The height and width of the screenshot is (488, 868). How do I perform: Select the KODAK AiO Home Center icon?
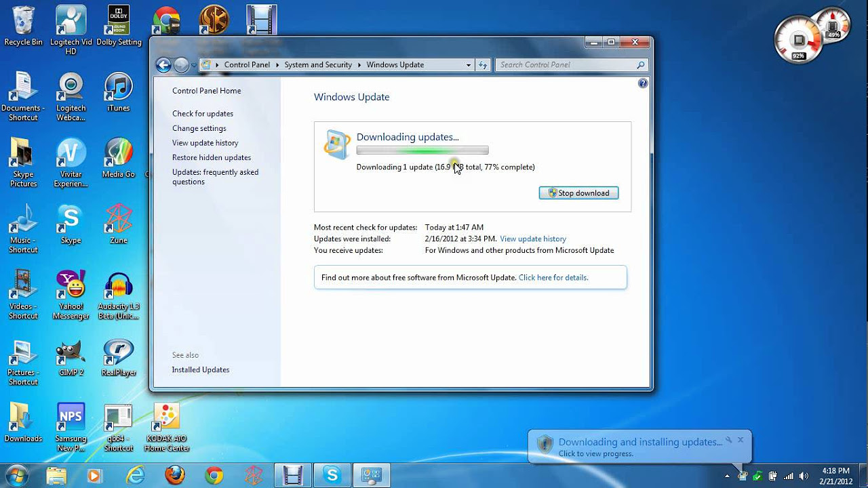[166, 428]
